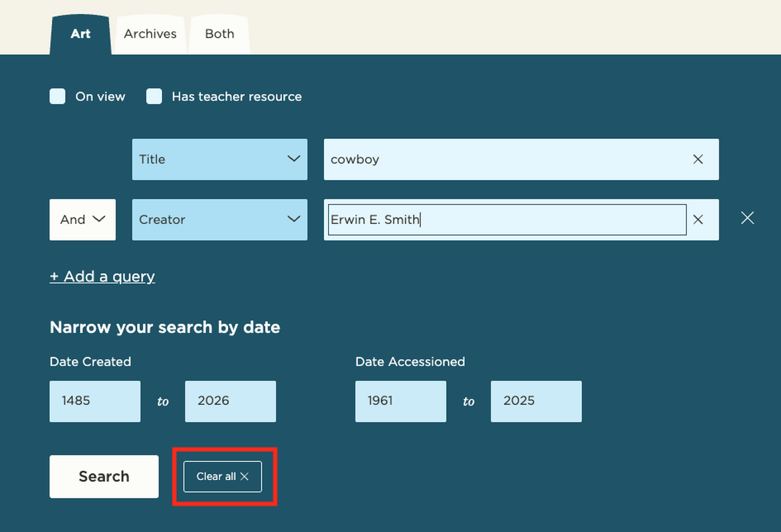The image size is (781, 532).
Task: Click the X inside the Clear all button
Action: [244, 476]
